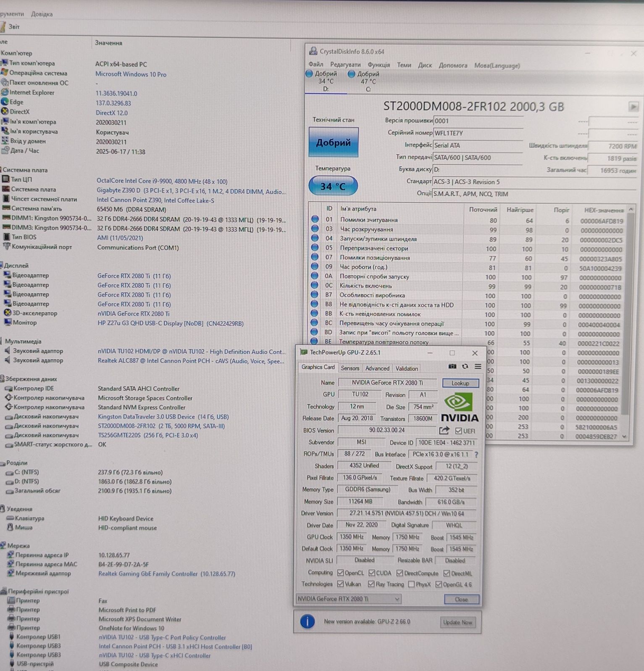Click the DirectX row icon
Screen dimensions: 644x671
coord(5,112)
